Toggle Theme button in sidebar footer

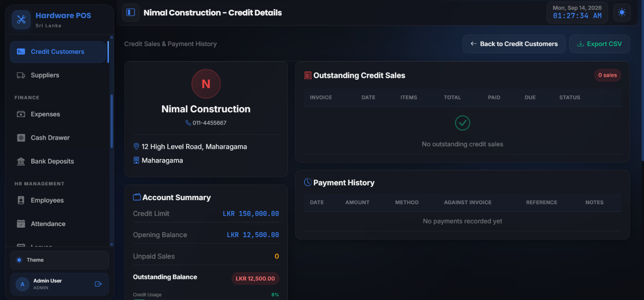pos(60,260)
